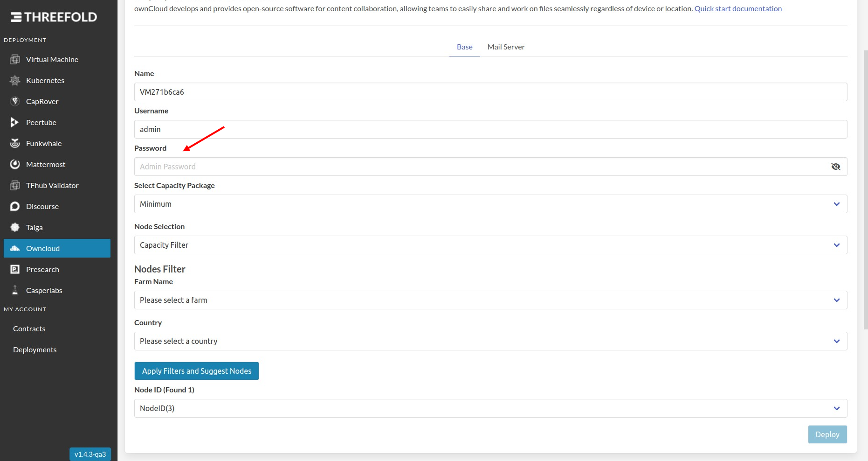Select the Base tab
This screenshot has width=868, height=461.
click(464, 47)
